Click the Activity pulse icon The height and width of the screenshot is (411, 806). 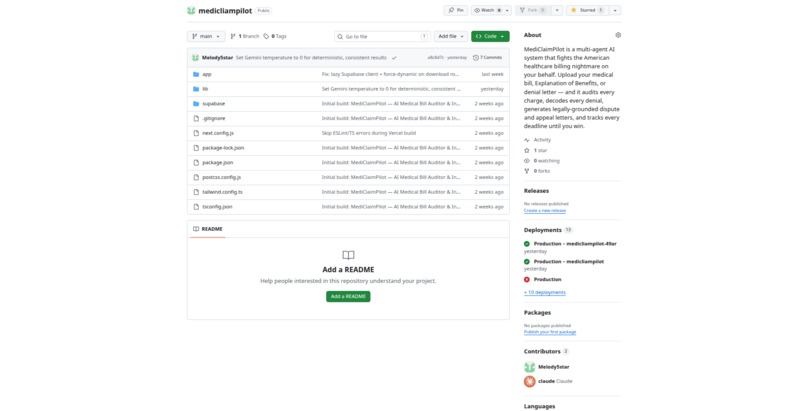tap(526, 140)
